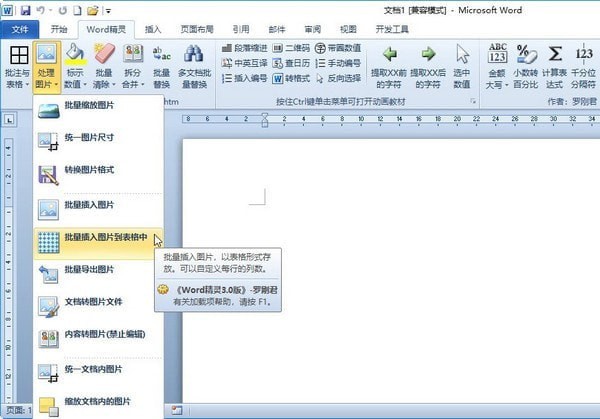
Task: Click the indent marker on horizontal ruler
Action: point(264,119)
